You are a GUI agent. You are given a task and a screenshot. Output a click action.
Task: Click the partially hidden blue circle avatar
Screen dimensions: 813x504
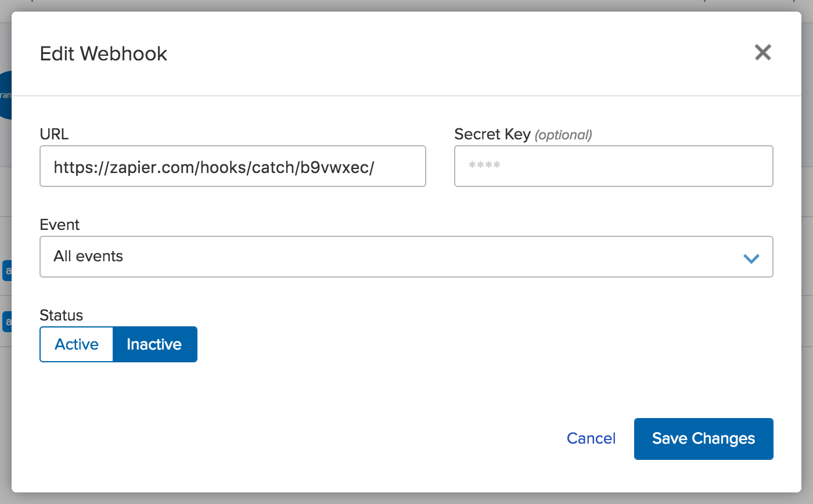coord(6,95)
